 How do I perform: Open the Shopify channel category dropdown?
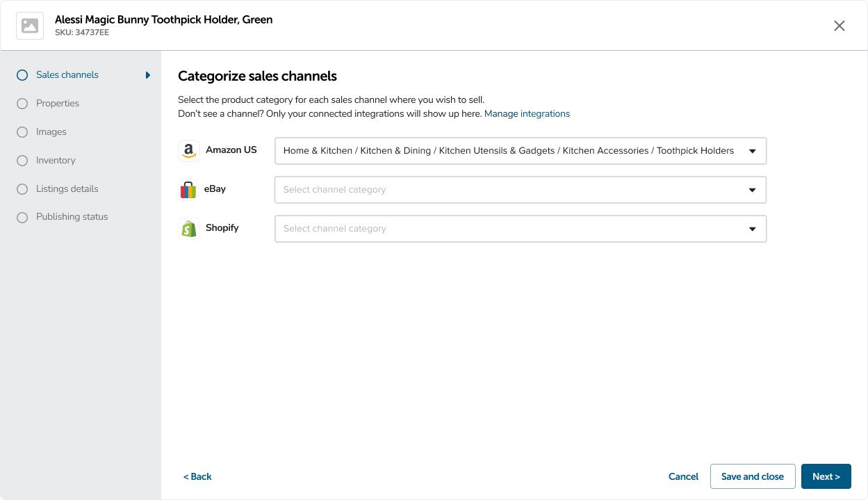pos(520,229)
